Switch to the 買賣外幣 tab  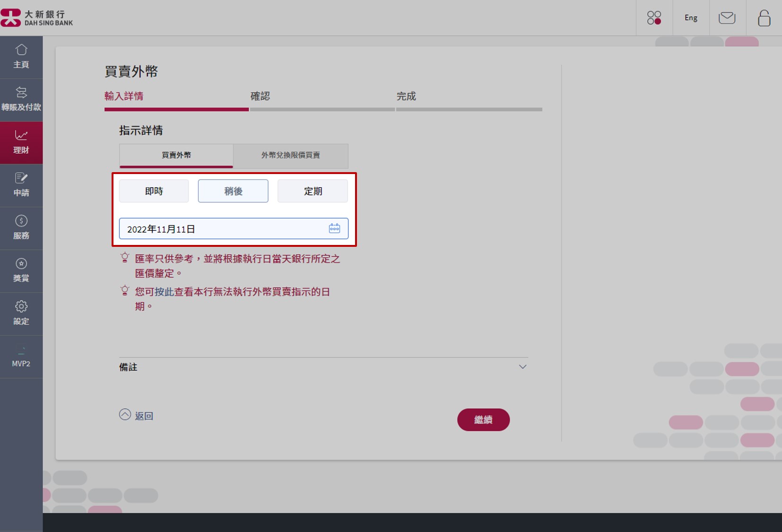coord(176,155)
